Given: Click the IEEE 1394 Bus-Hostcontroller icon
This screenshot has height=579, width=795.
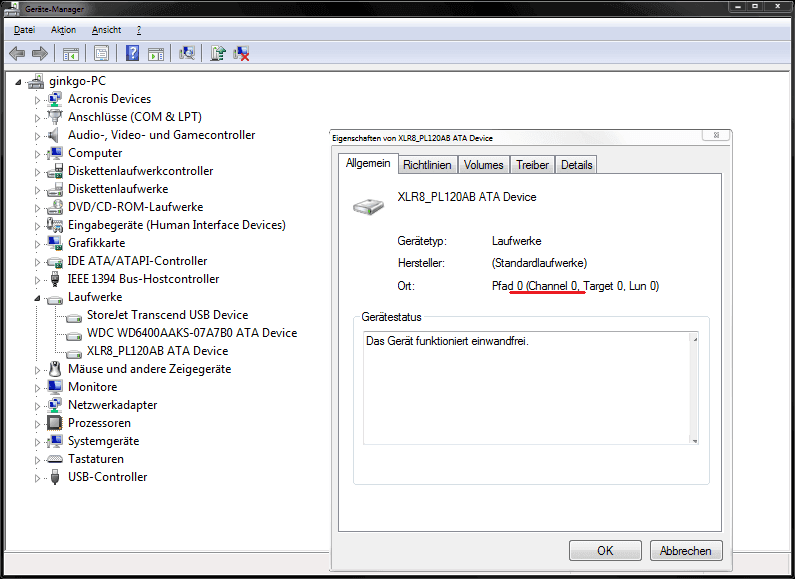Looking at the screenshot, I should point(55,279).
